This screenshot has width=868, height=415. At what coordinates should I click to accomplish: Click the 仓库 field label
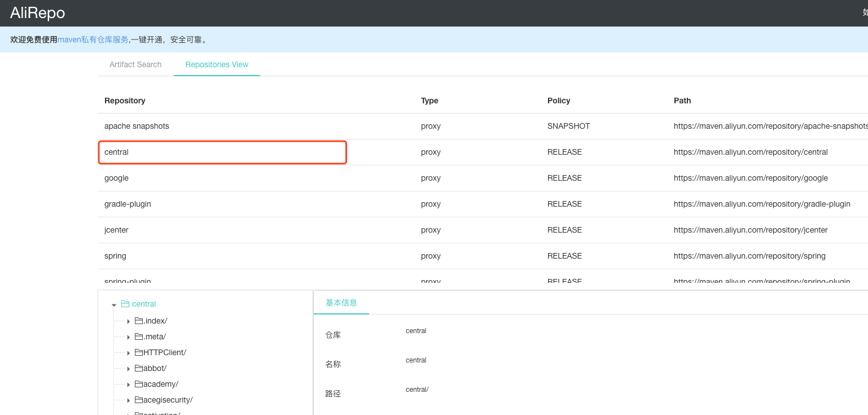[333, 335]
